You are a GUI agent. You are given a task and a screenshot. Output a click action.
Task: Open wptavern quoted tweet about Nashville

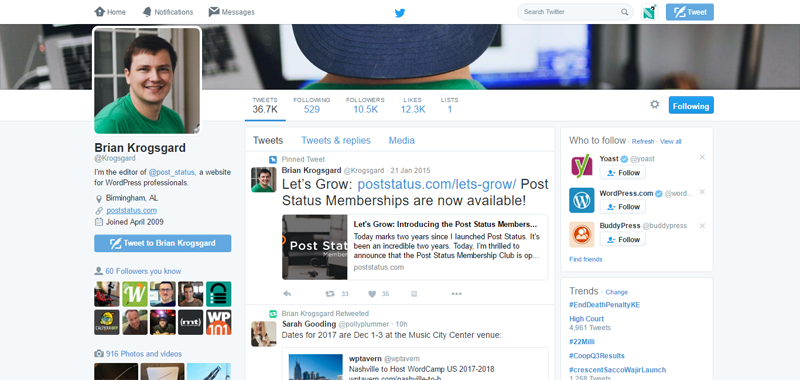pos(415,364)
